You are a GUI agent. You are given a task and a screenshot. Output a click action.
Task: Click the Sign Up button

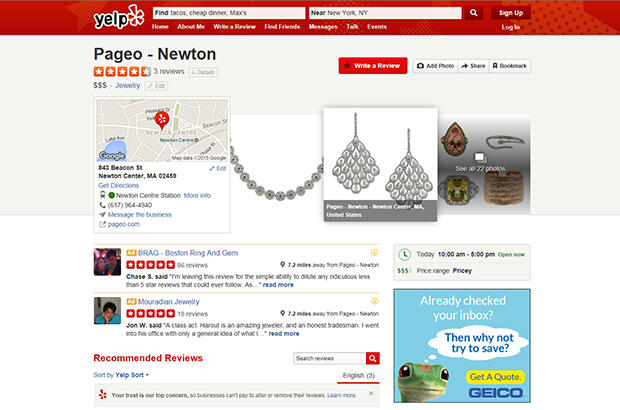coord(510,13)
